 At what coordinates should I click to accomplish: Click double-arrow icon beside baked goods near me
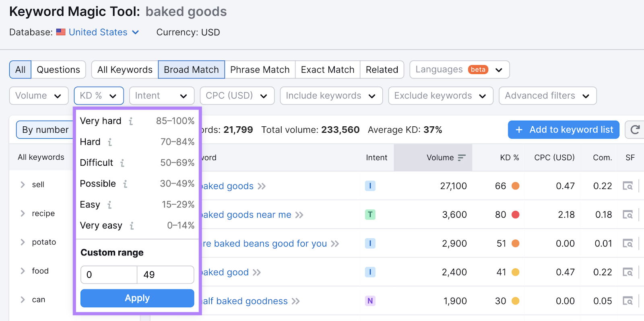click(x=299, y=215)
